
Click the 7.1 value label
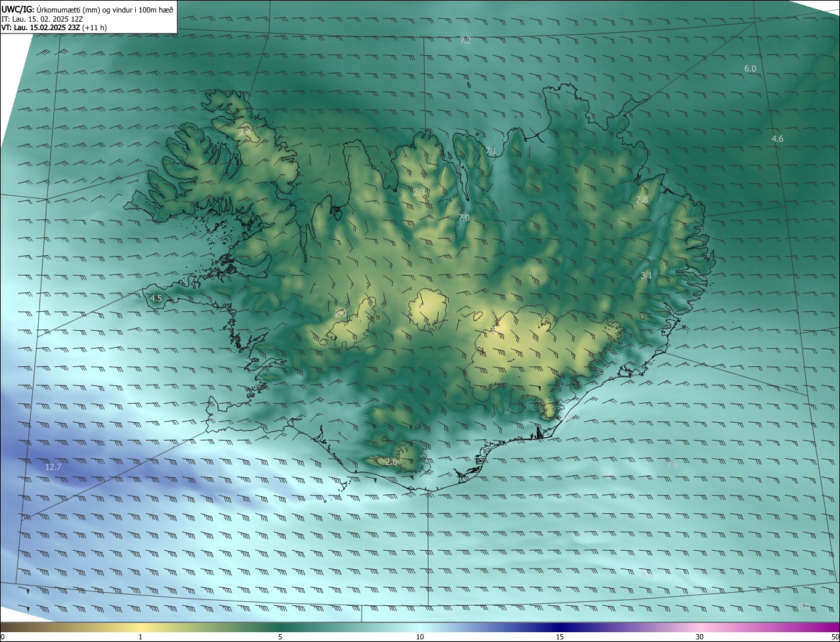[491, 151]
